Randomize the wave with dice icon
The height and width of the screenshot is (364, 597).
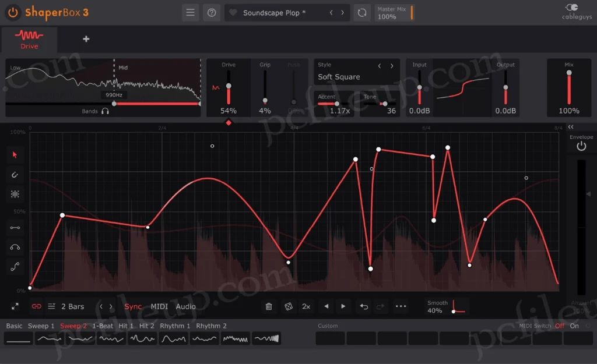(288, 306)
